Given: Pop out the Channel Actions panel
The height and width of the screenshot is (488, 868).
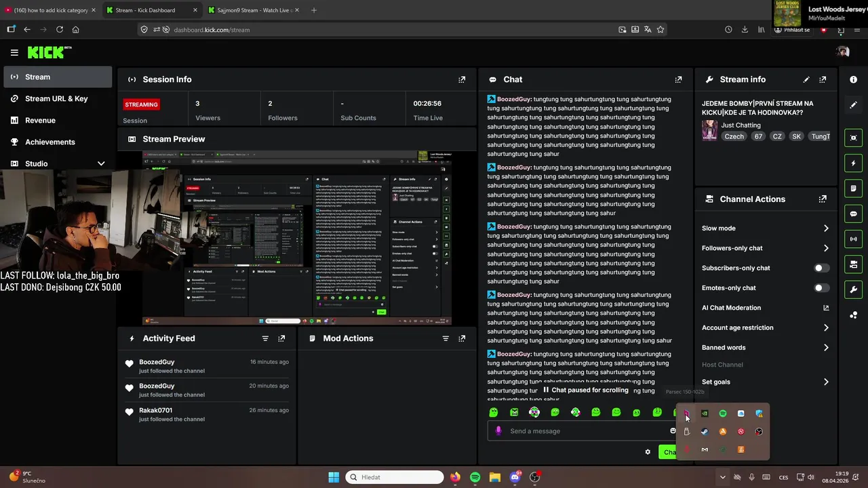Looking at the screenshot, I should pyautogui.click(x=823, y=199).
